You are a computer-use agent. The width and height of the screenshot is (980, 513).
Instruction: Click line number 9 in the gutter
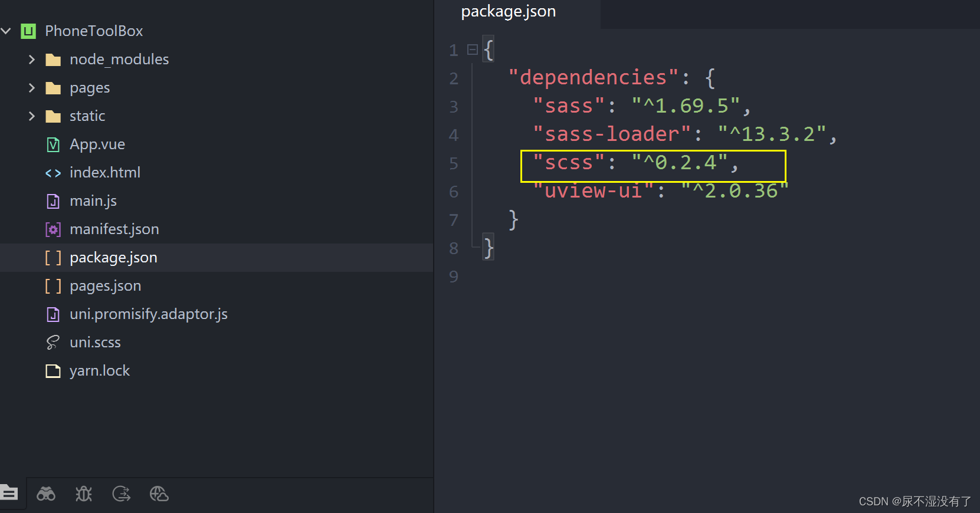click(454, 277)
